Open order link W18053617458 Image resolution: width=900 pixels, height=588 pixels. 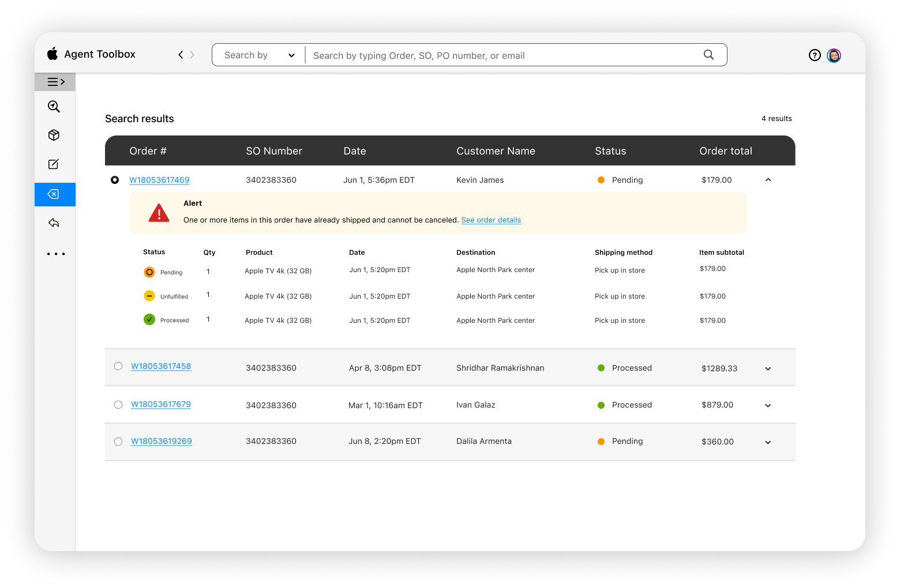161,366
